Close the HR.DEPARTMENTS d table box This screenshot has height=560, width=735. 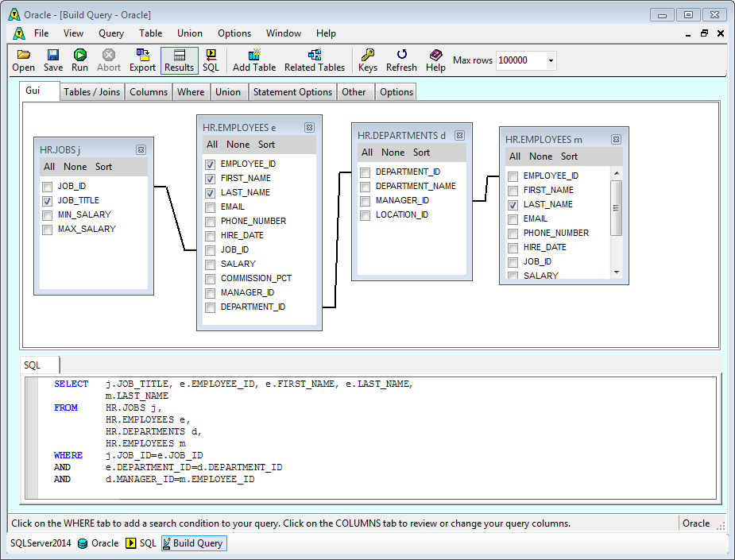pos(460,135)
